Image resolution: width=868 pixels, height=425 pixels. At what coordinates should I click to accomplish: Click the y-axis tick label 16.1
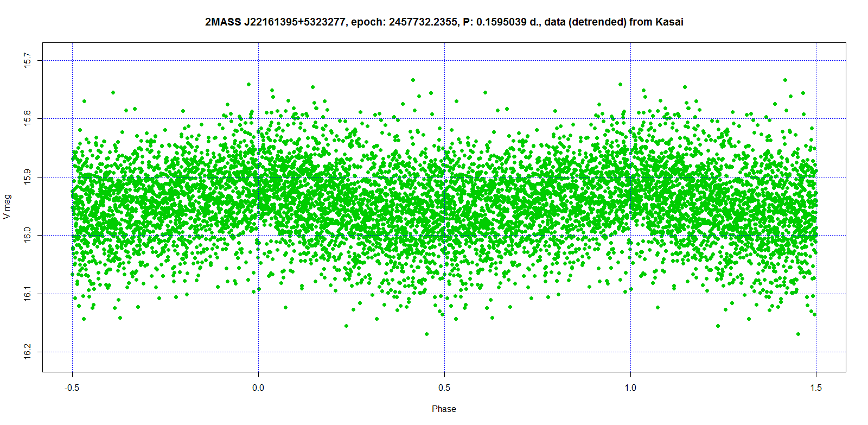27,294
